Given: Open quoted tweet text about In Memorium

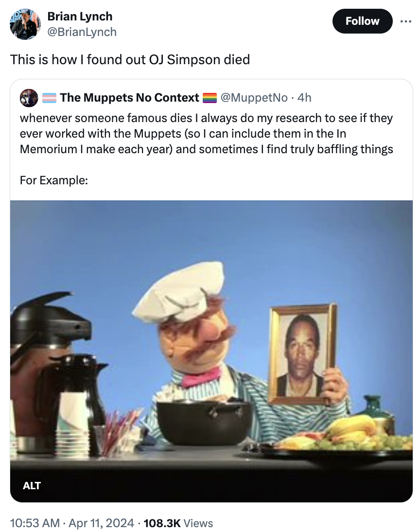Looking at the screenshot, I should pos(206,133).
